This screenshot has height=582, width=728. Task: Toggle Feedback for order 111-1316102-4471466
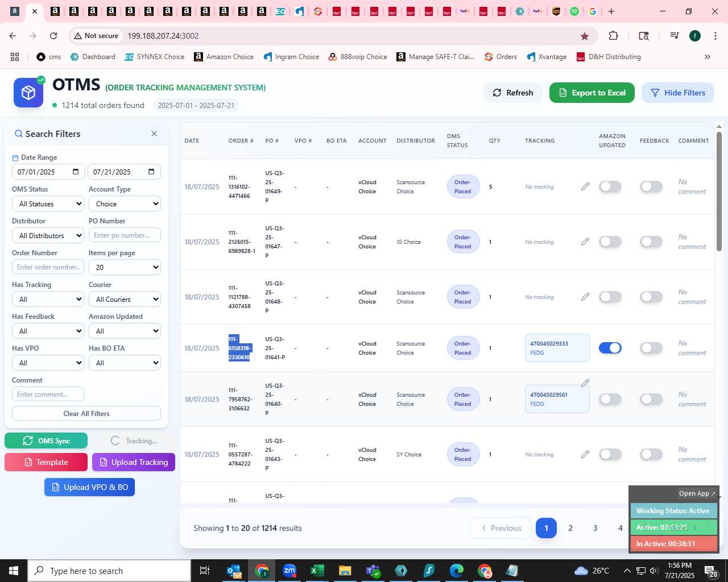pyautogui.click(x=651, y=186)
